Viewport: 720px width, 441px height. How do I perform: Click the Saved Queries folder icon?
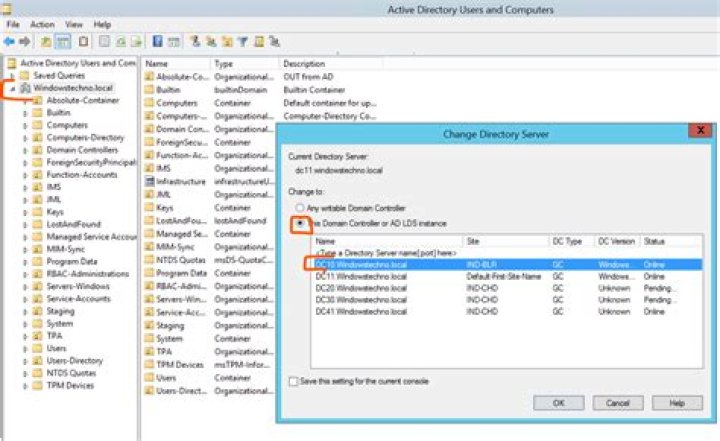[26, 75]
